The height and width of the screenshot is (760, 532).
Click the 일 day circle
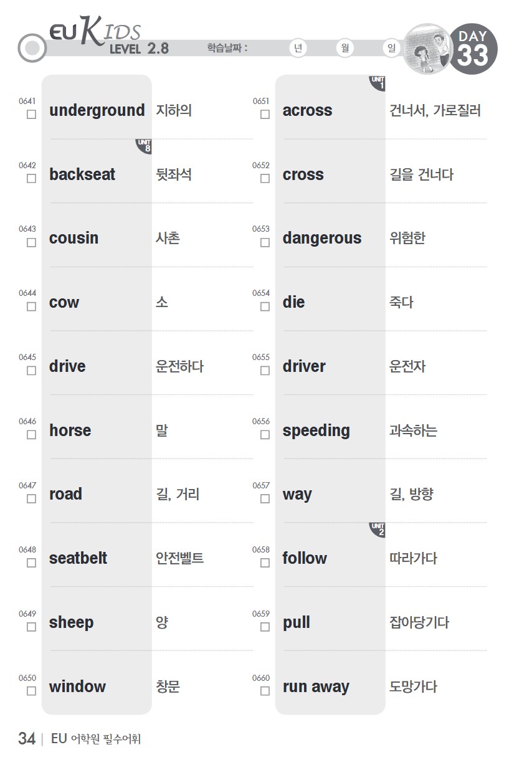click(391, 49)
